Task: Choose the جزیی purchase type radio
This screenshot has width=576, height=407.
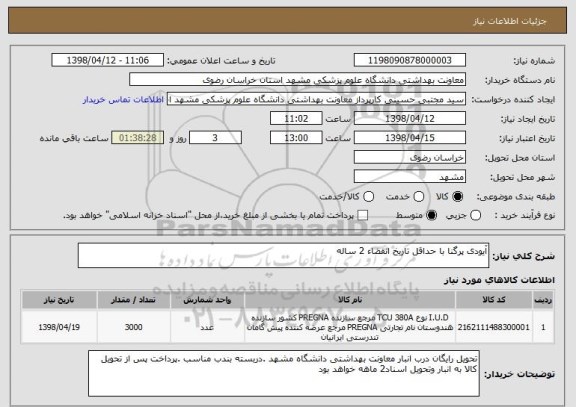Action: point(475,215)
